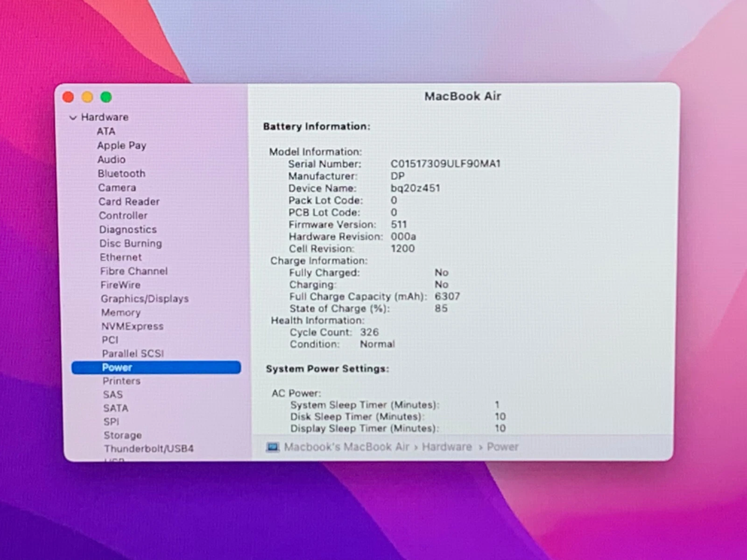Select Thunderbolt/USB4 entry

coord(149,448)
